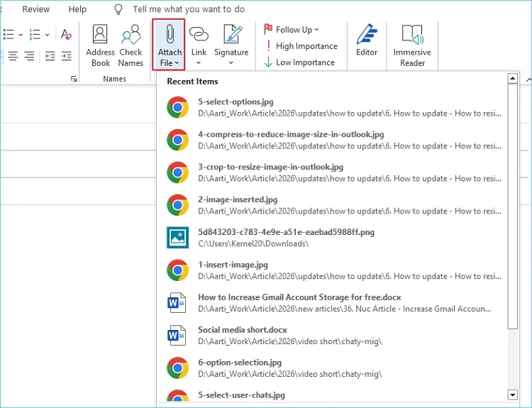Click the lightbulb Tell me icon
Image resolution: width=532 pixels, height=408 pixels.
(x=118, y=9)
